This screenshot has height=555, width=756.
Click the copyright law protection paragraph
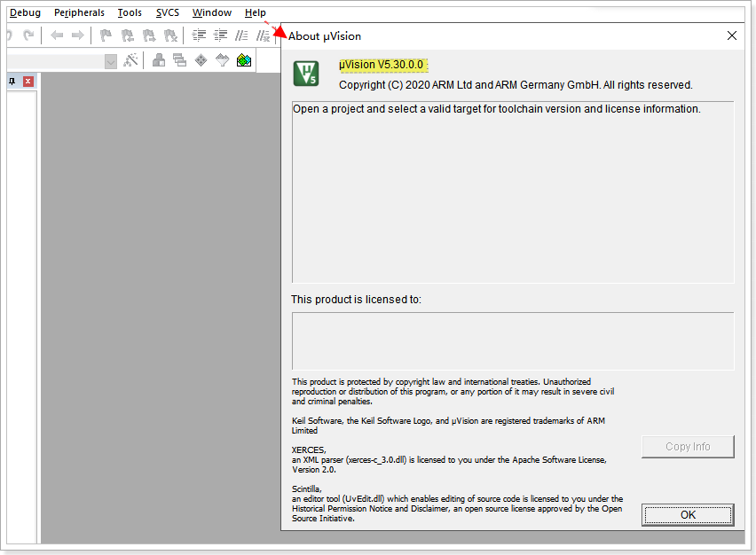[x=453, y=391]
